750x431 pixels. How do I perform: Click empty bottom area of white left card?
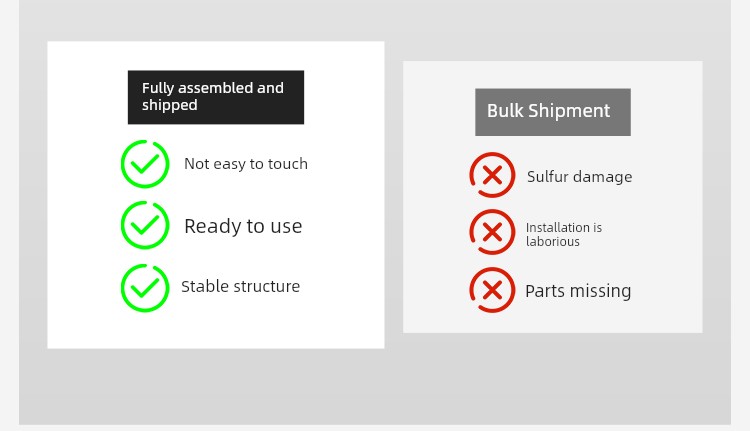(x=216, y=331)
